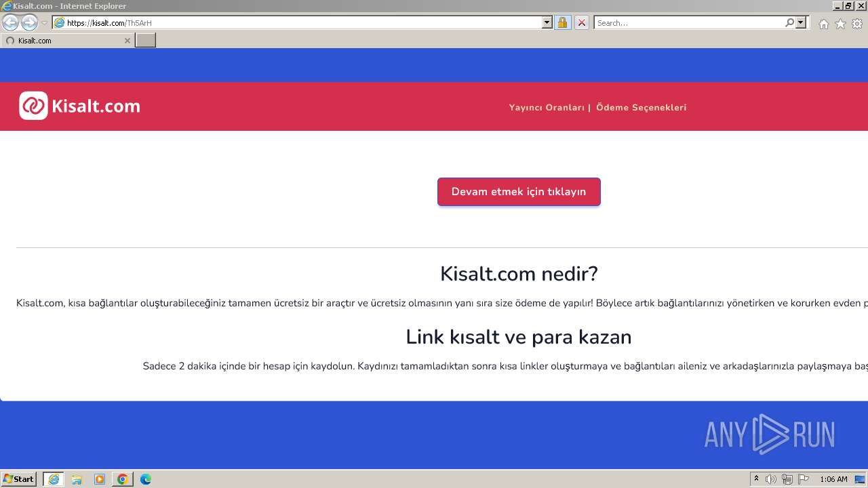The height and width of the screenshot is (488, 868).
Task: Open the Internet Explorer taskbar icon
Action: (54, 479)
